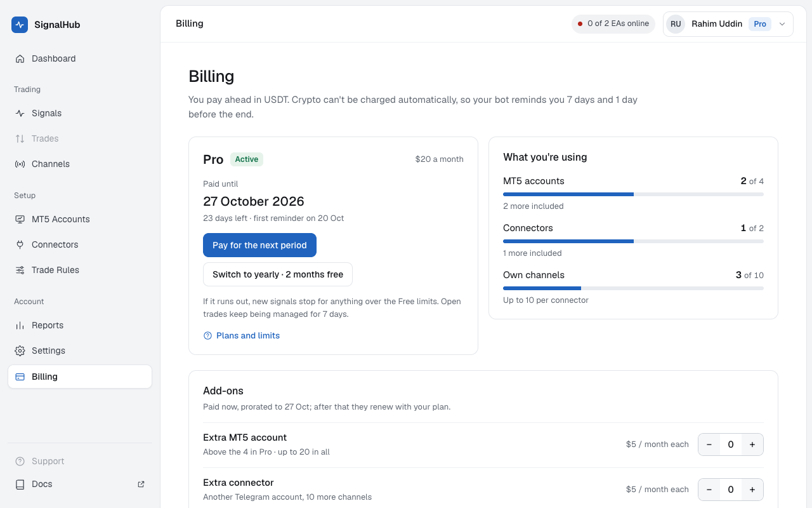Click the Trade Rules sliders icon
The width and height of the screenshot is (812, 508).
pyautogui.click(x=20, y=270)
